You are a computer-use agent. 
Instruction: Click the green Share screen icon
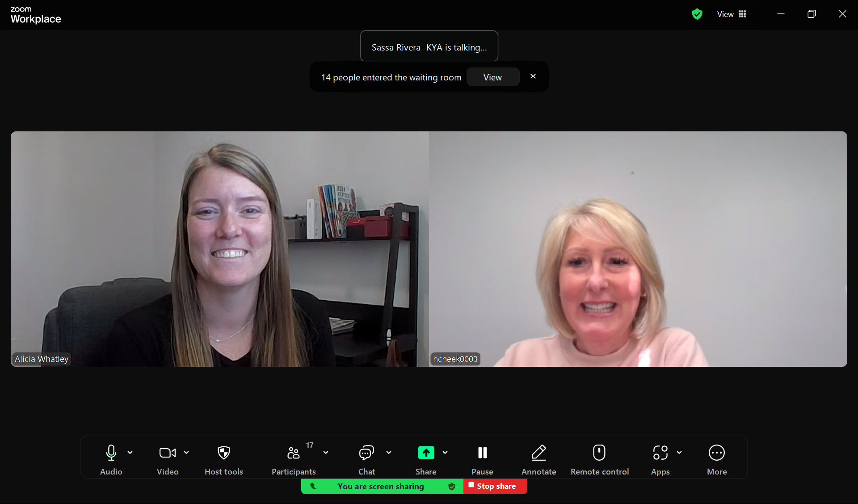click(x=426, y=453)
